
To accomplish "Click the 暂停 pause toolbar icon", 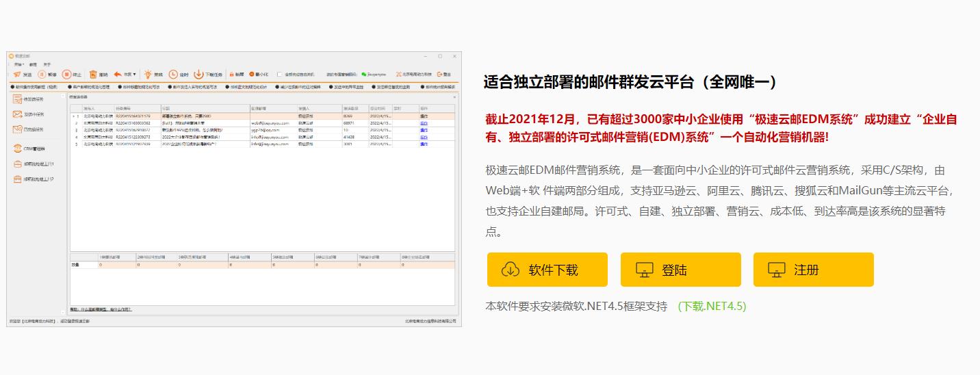I will tap(42, 74).
